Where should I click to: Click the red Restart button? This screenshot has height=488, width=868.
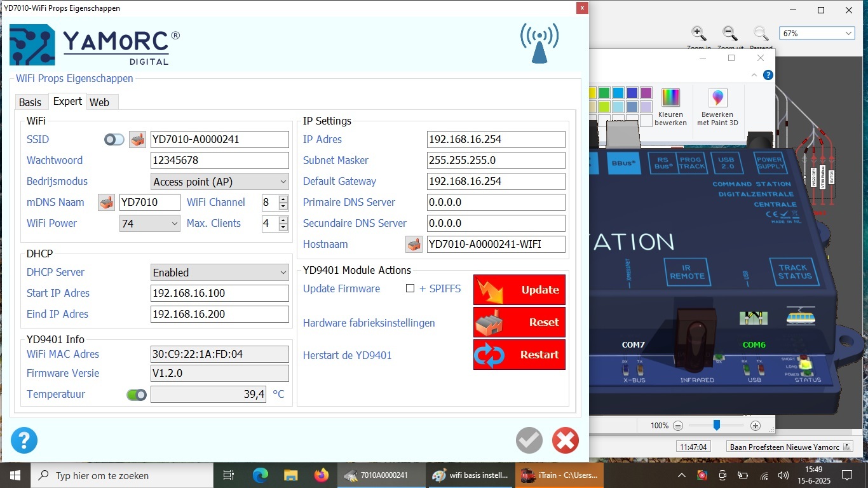pos(519,355)
